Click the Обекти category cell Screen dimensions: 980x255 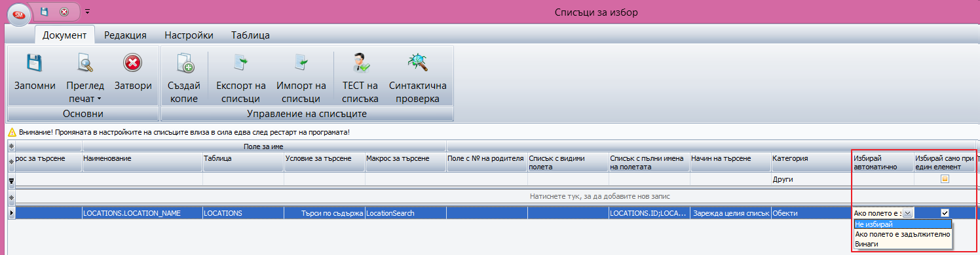pos(811,213)
